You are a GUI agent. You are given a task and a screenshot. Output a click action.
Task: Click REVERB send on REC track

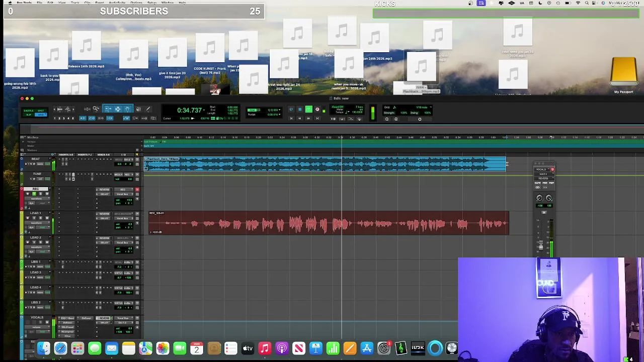point(104,190)
